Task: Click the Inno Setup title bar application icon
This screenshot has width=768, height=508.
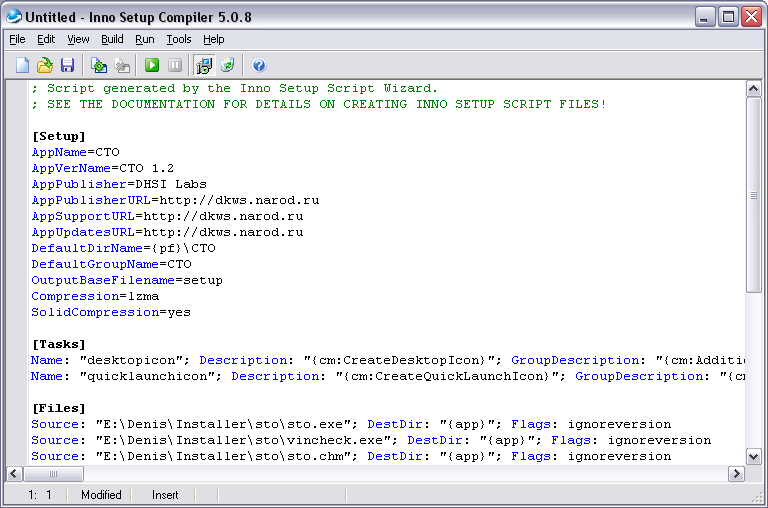Action: tap(14, 17)
